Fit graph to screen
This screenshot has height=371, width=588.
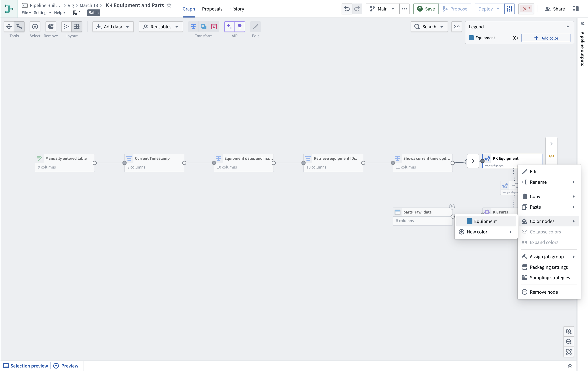(x=569, y=352)
